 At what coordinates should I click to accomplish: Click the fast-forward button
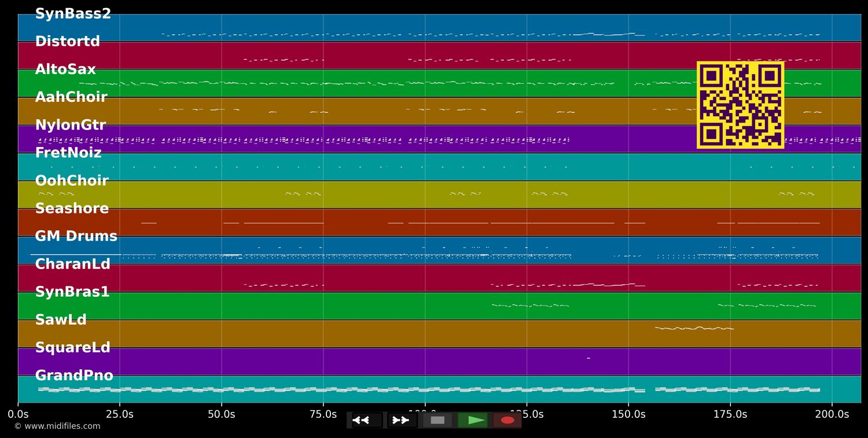[x=402, y=420]
